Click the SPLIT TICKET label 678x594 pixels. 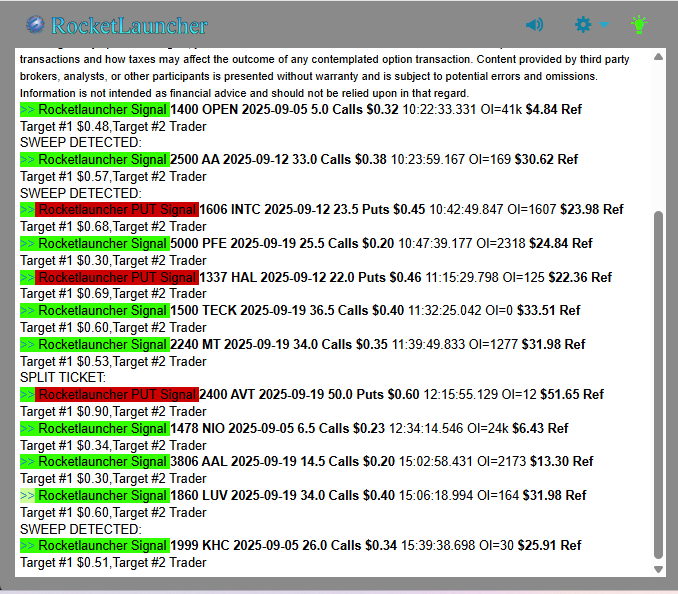[x=62, y=378]
